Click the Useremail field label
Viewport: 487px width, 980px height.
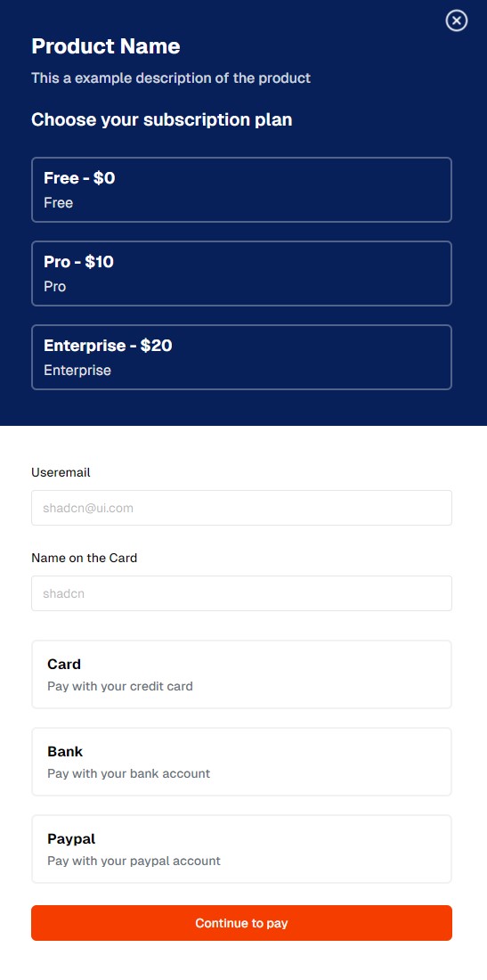click(61, 472)
